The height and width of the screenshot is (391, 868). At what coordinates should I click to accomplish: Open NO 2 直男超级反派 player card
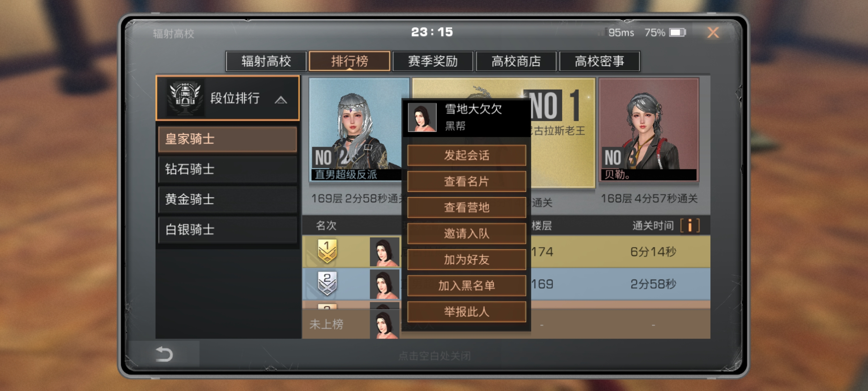[x=356, y=130]
